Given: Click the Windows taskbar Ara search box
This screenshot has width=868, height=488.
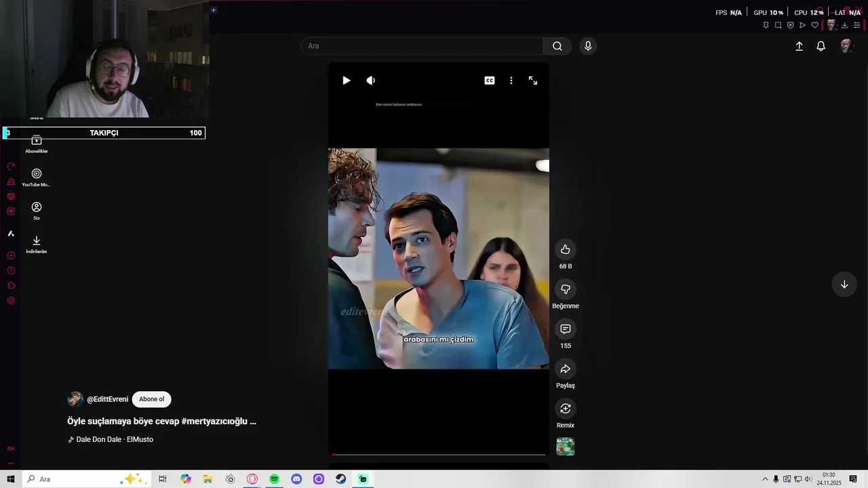Looking at the screenshot, I should tap(86, 479).
